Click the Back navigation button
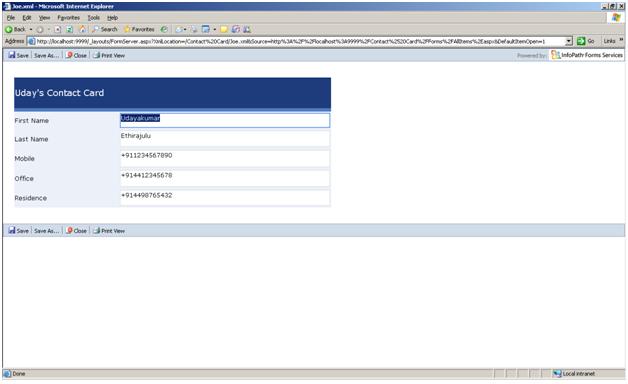This screenshot has height=384, width=628. (x=15, y=29)
